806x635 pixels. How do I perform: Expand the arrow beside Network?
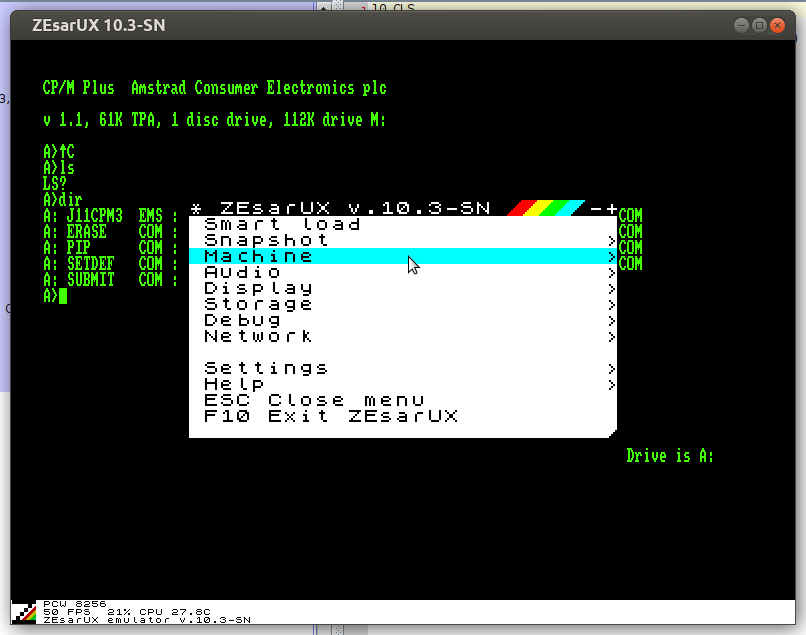(x=611, y=336)
